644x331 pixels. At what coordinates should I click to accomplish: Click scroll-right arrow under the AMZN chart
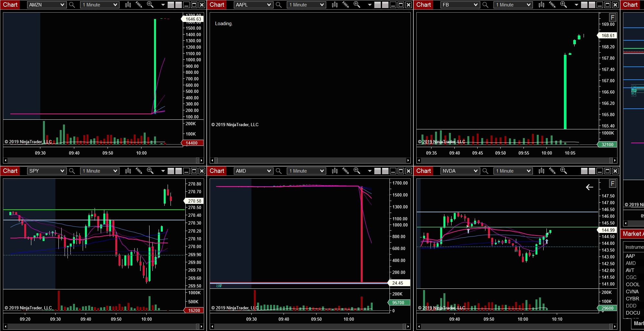pos(202,160)
